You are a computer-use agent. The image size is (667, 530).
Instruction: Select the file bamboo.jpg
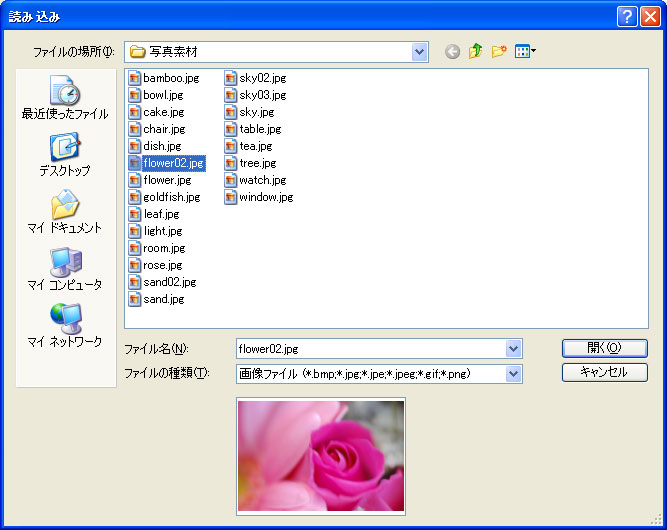click(165, 78)
